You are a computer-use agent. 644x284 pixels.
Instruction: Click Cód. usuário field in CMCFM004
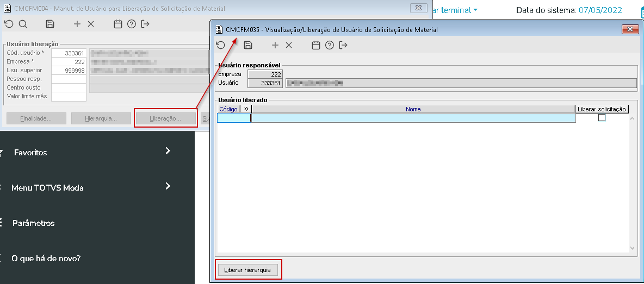(69, 53)
